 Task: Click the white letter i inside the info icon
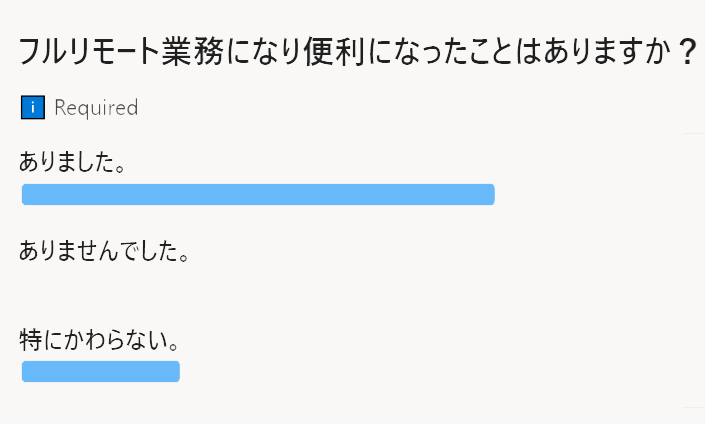pyautogui.click(x=34, y=107)
